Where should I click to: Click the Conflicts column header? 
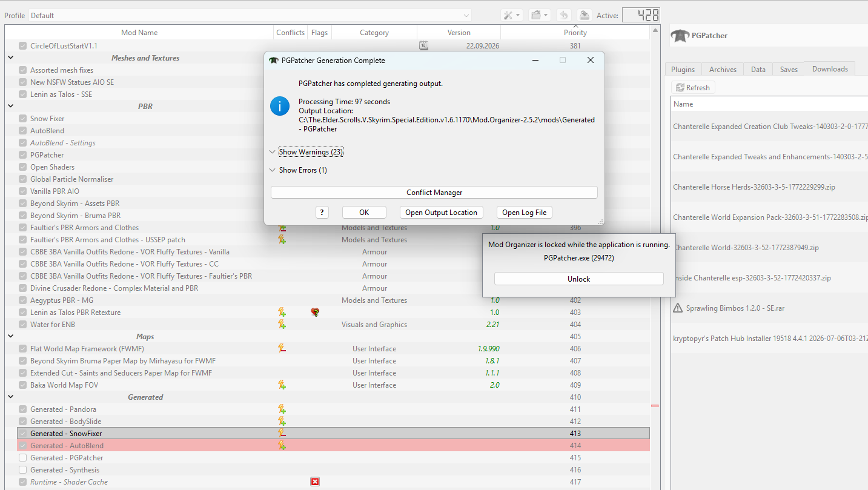(291, 33)
